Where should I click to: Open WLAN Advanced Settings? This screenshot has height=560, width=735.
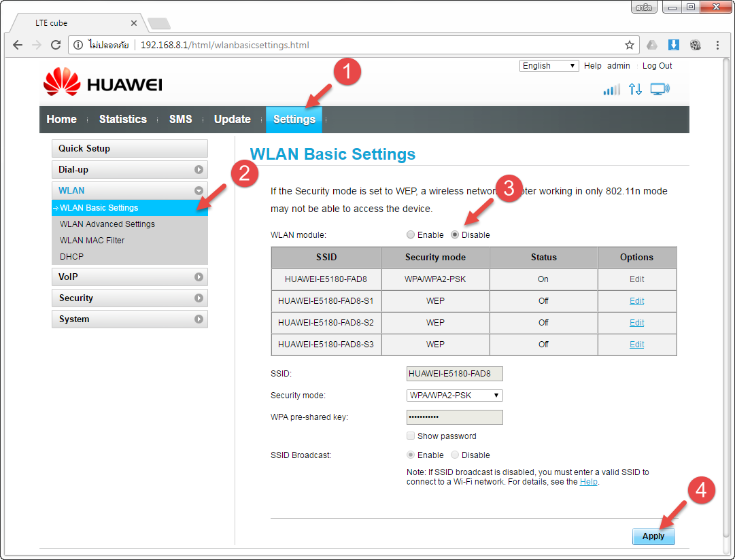tap(107, 224)
